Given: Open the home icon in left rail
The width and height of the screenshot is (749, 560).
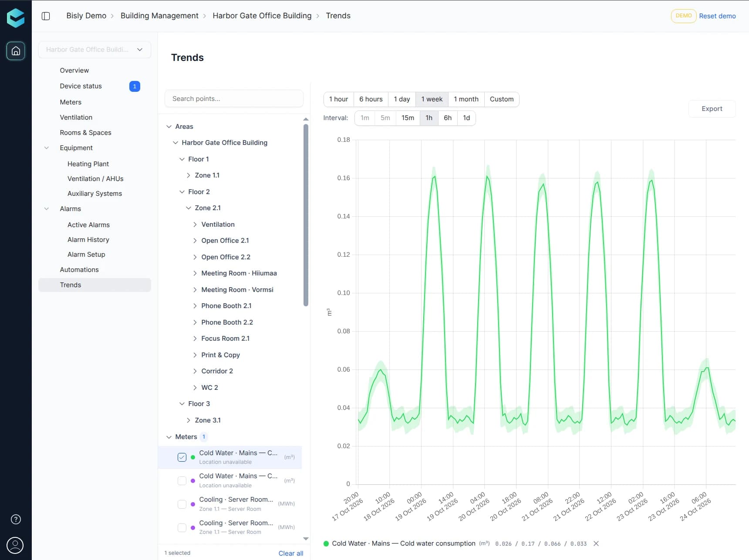Looking at the screenshot, I should pos(16,51).
